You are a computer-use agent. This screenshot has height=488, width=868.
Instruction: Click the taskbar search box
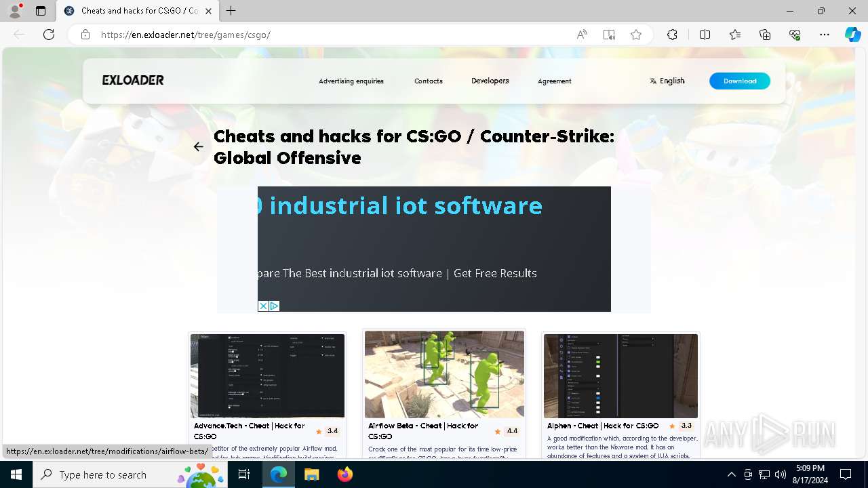(x=132, y=474)
